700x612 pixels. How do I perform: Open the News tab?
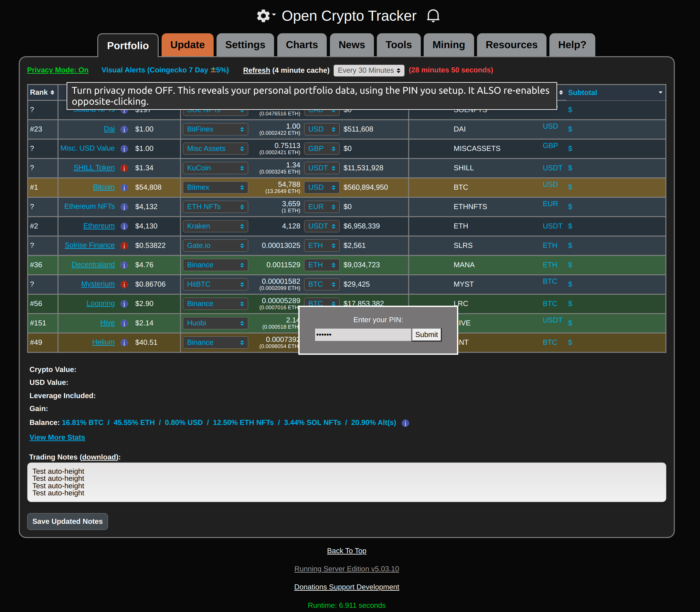(352, 45)
